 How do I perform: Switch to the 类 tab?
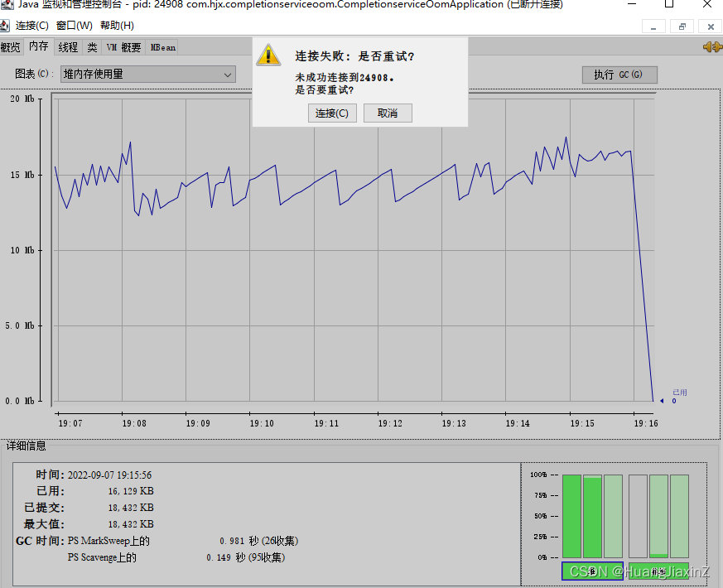point(92,47)
